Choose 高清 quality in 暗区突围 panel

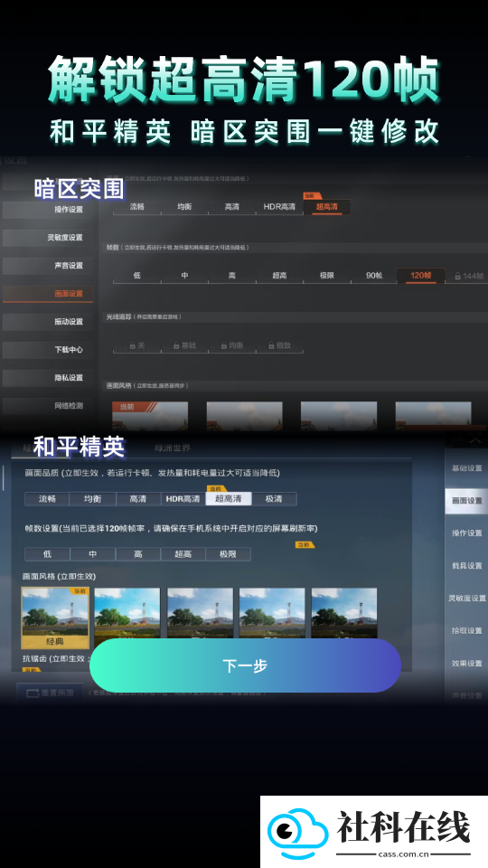pyautogui.click(x=232, y=207)
